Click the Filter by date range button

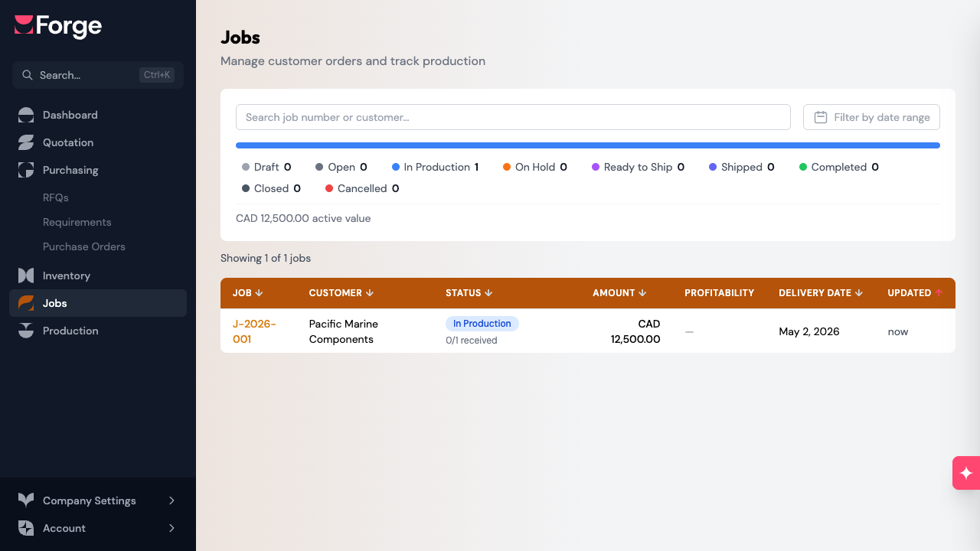871,117
